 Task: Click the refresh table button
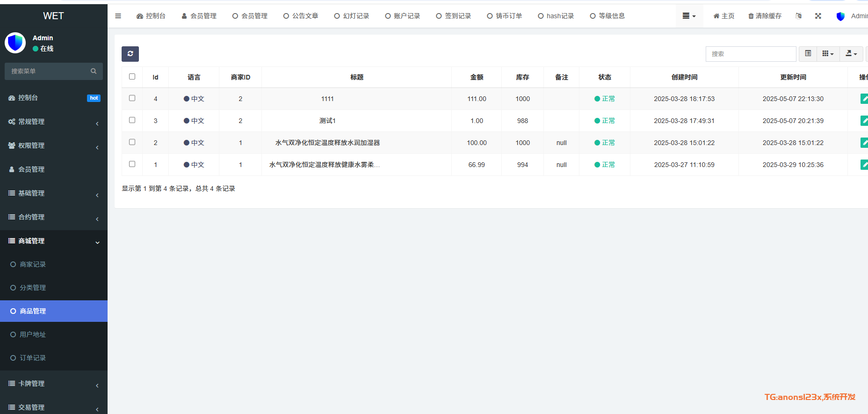130,54
